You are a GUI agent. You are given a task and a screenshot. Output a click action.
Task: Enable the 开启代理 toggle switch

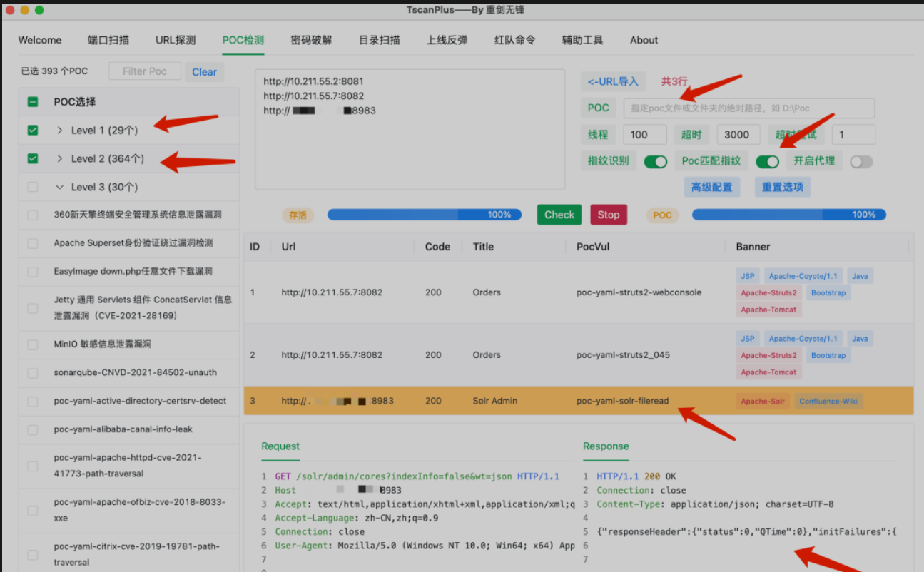coord(861,162)
